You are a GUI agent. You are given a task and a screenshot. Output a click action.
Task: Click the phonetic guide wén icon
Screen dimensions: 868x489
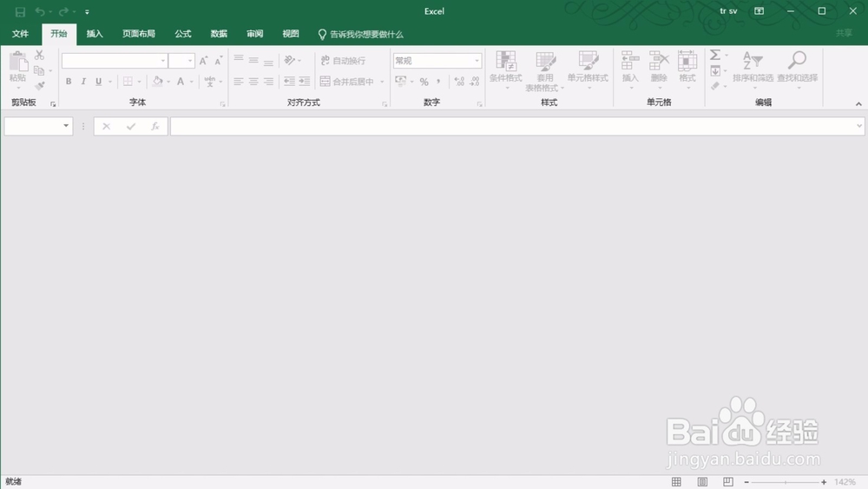point(210,82)
